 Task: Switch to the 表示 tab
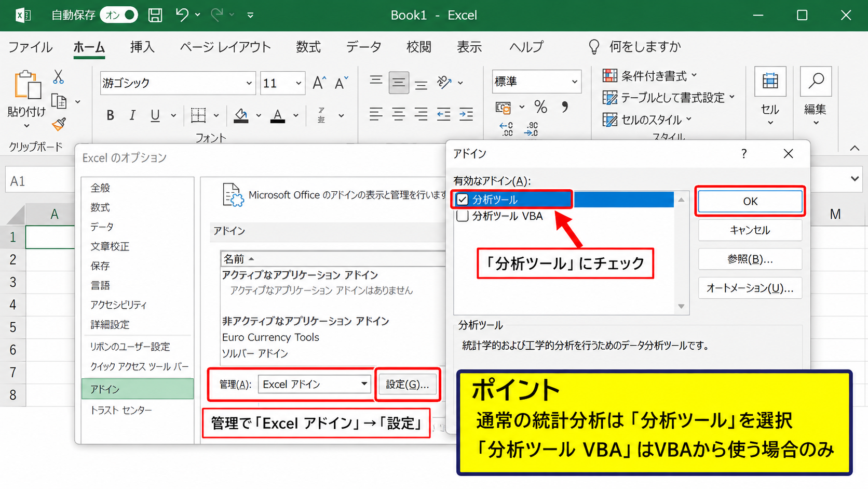pos(469,47)
